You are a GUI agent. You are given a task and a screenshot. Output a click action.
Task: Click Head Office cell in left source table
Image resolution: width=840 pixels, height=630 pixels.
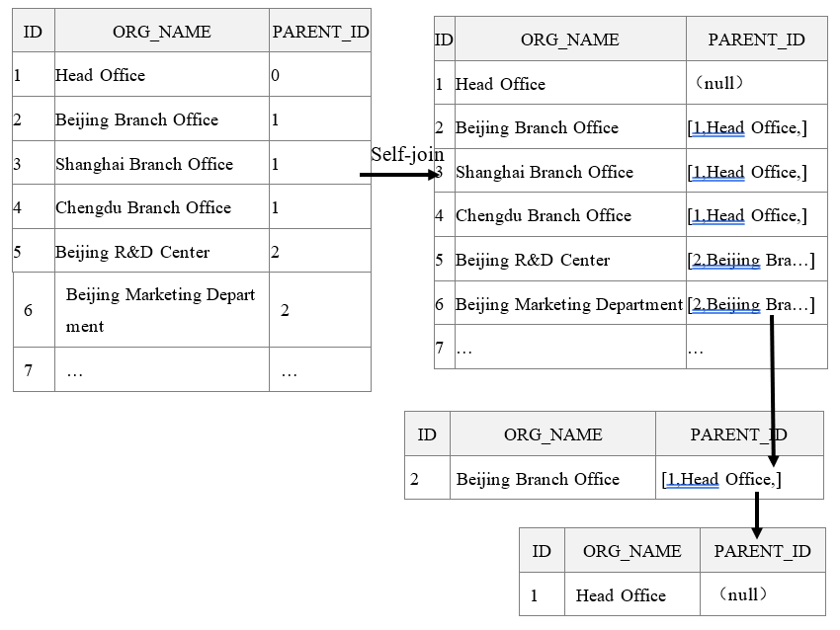pos(101,75)
